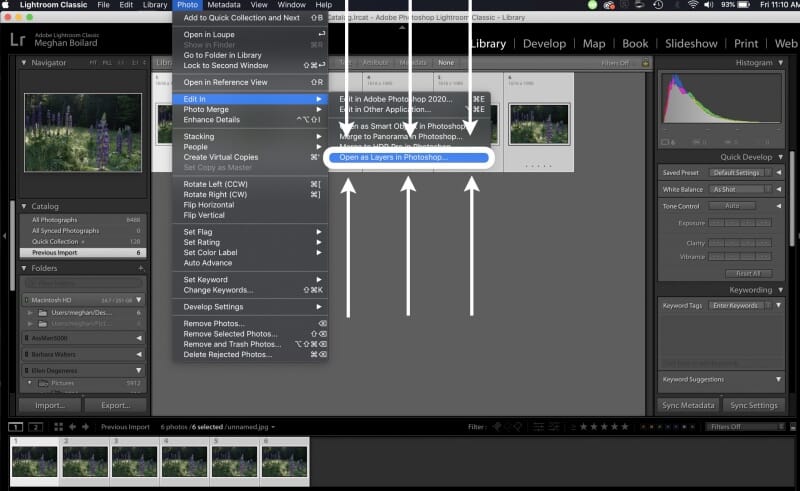800x491 pixels.
Task: Open the White Balance dropdown
Action: [740, 189]
